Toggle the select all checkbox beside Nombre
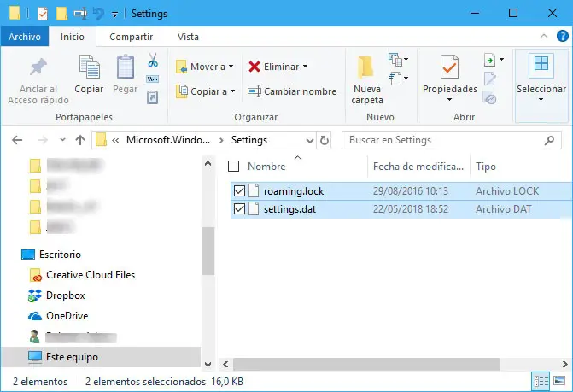 click(x=233, y=167)
